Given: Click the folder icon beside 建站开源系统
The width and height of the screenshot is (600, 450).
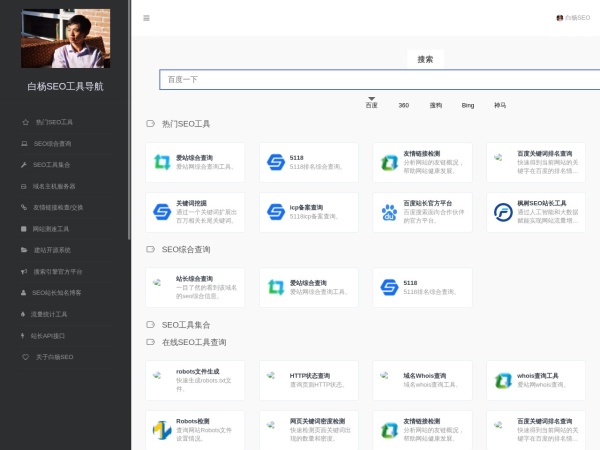Looking at the screenshot, I should coord(24,250).
